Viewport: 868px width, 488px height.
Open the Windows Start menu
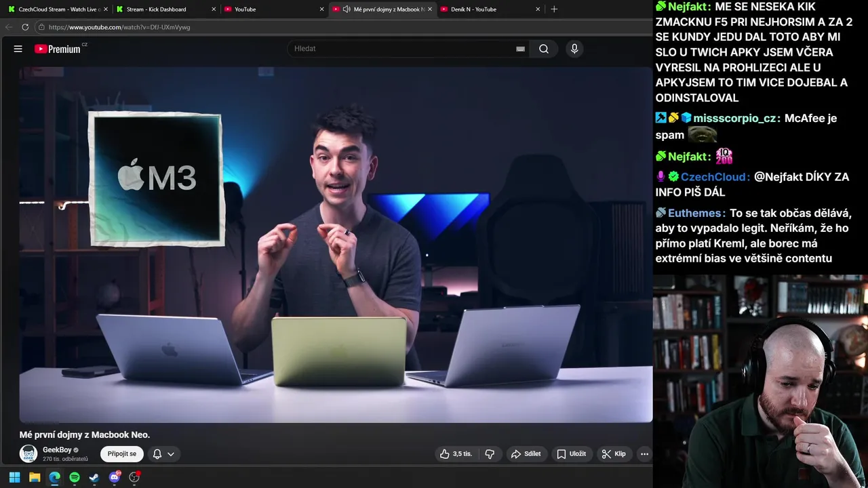click(x=14, y=477)
